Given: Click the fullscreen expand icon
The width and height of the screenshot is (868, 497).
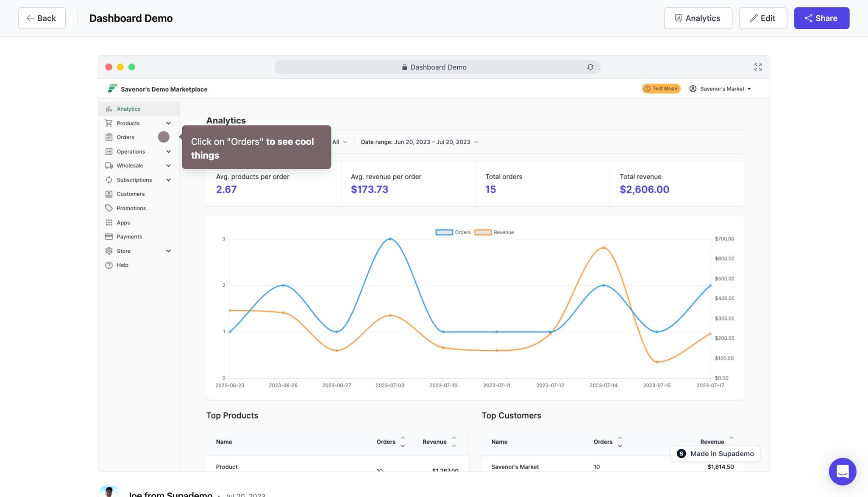Looking at the screenshot, I should [x=758, y=67].
